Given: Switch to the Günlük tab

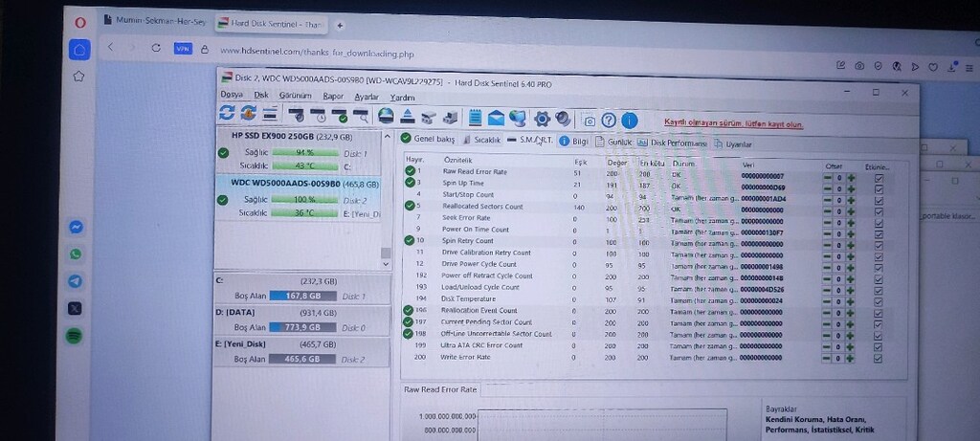Looking at the screenshot, I should (x=613, y=142).
